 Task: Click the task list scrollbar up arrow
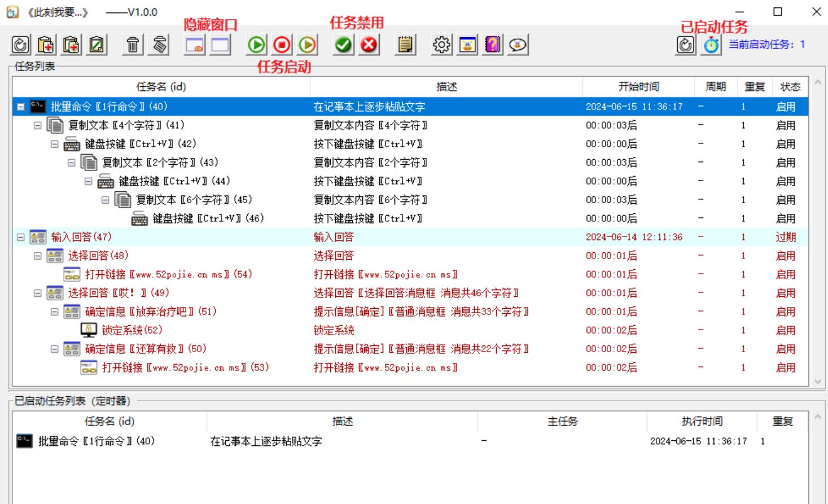click(x=818, y=83)
